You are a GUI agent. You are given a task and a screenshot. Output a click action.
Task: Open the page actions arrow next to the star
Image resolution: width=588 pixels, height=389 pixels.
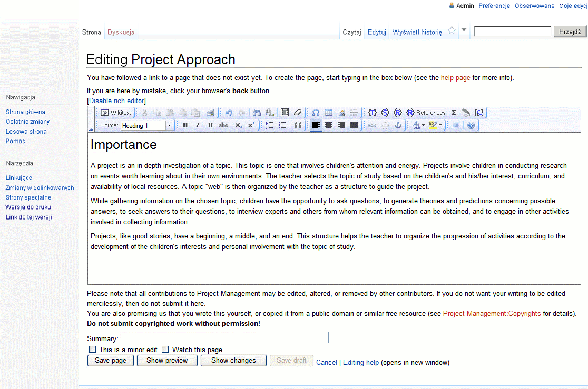464,31
